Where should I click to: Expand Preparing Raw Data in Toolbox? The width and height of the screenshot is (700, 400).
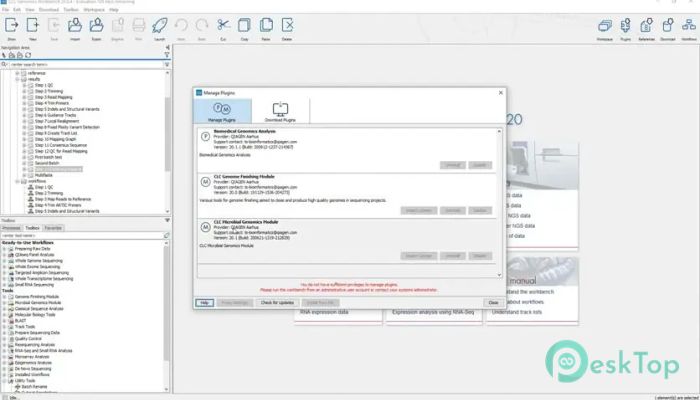[x=4, y=249]
